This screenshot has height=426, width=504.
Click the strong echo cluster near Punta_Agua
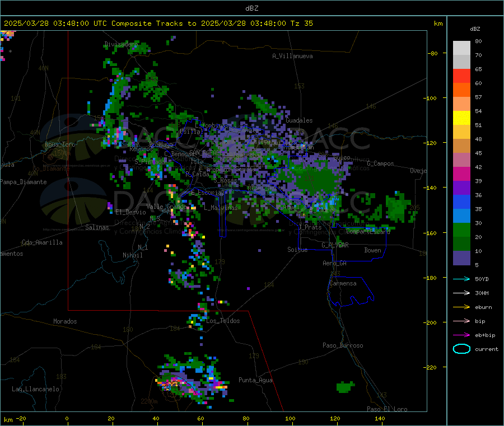pyautogui.click(x=193, y=381)
